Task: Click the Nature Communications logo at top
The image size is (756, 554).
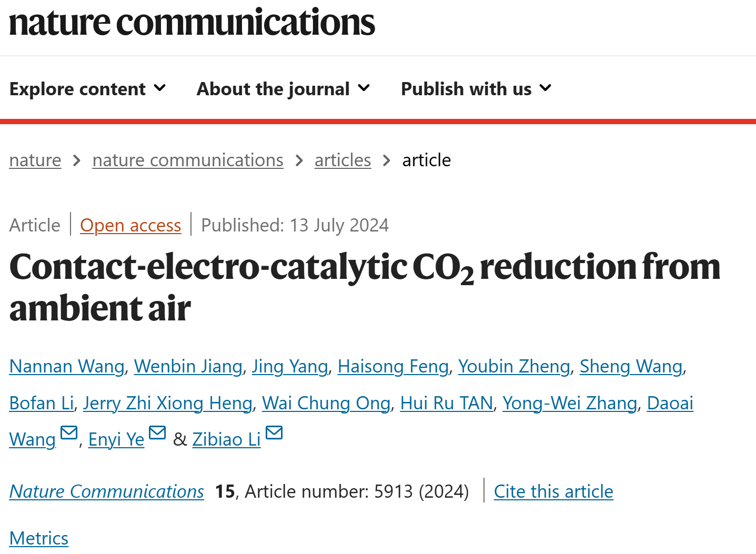Action: pyautogui.click(x=192, y=22)
